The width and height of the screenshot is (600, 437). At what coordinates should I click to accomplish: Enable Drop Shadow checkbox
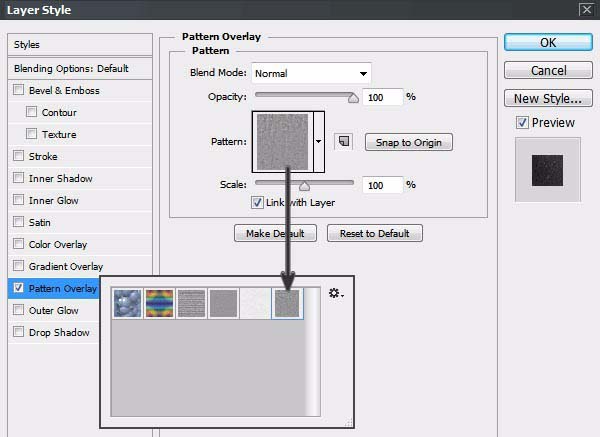(x=18, y=332)
